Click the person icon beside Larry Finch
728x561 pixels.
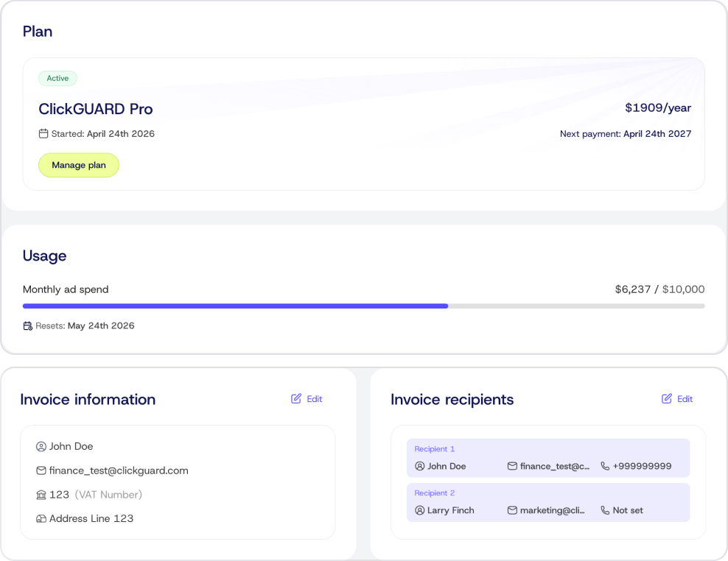(x=420, y=510)
